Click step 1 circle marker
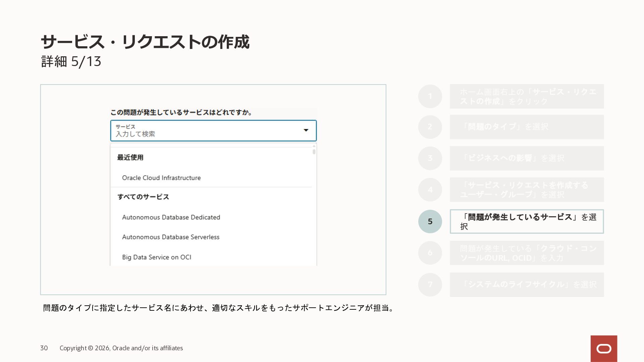Image resolution: width=644 pixels, height=362 pixels. [430, 97]
